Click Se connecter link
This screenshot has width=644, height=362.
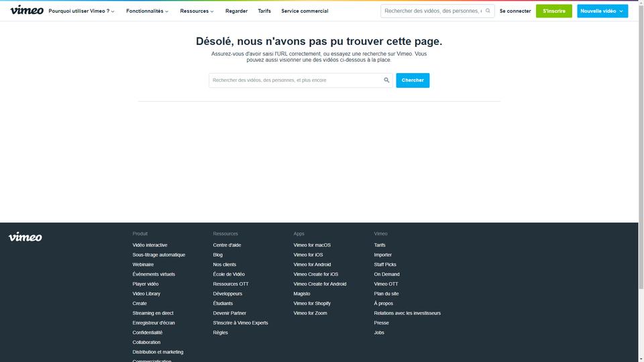[x=515, y=11]
